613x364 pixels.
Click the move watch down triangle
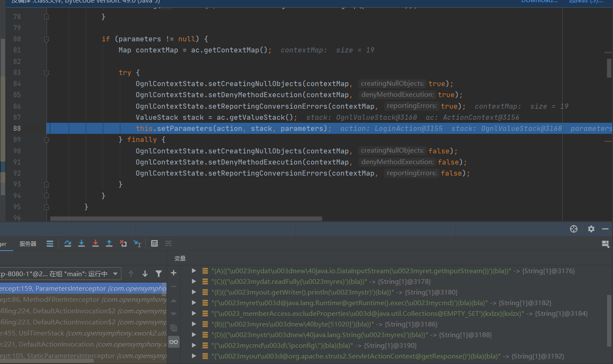pyautogui.click(x=174, y=314)
